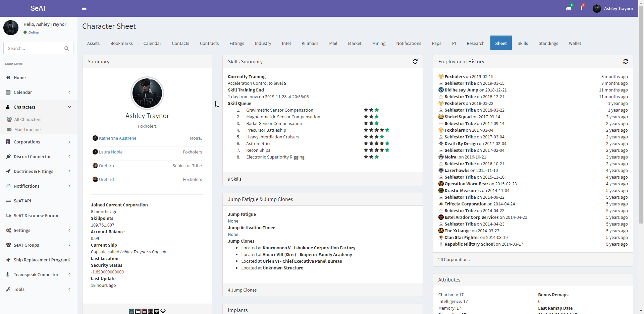This screenshot has width=644, height=314.
Task: Switch to the Skills tab
Action: pyautogui.click(x=523, y=43)
